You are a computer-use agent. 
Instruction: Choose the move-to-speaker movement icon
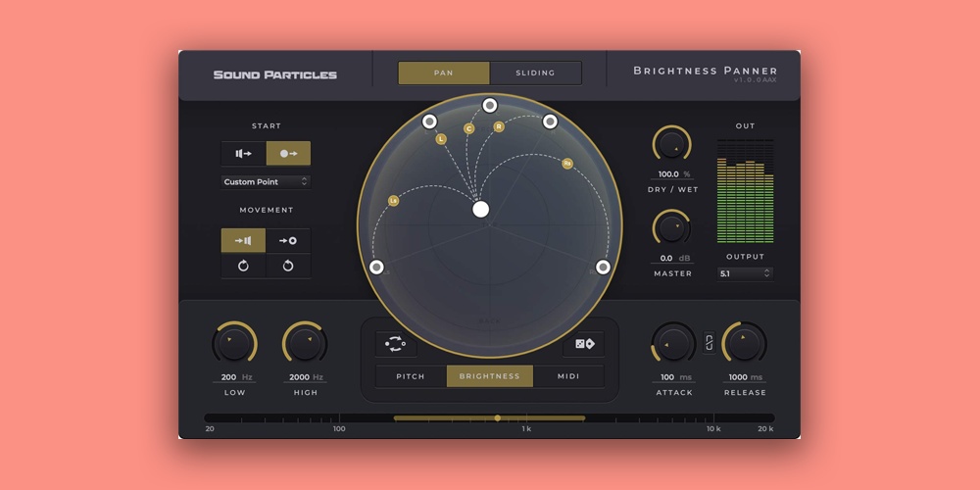243,241
